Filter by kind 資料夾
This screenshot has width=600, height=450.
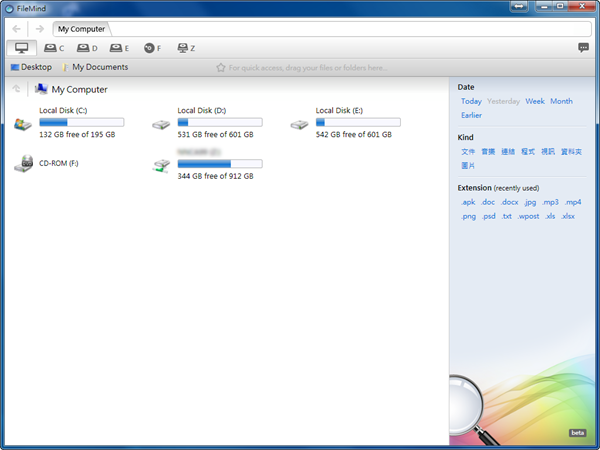click(x=571, y=152)
